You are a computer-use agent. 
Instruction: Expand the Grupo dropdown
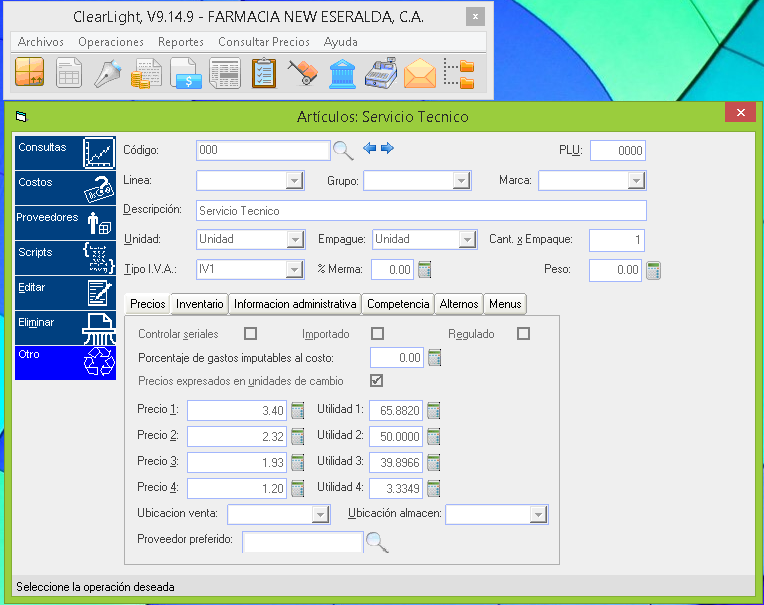pyautogui.click(x=461, y=181)
